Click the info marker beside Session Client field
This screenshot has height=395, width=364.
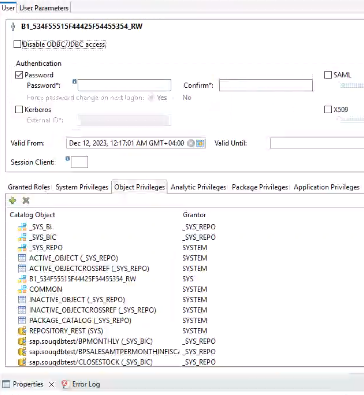pos(68,159)
